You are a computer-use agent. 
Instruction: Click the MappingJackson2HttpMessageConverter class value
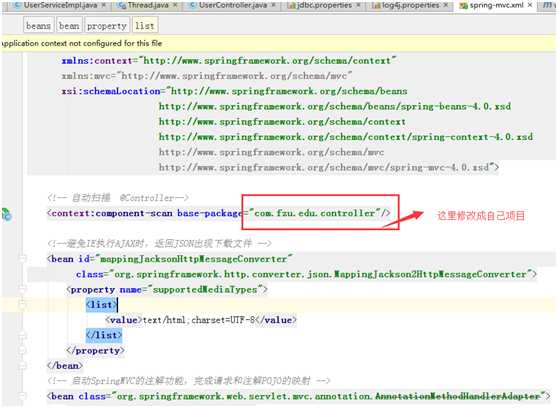point(320,274)
